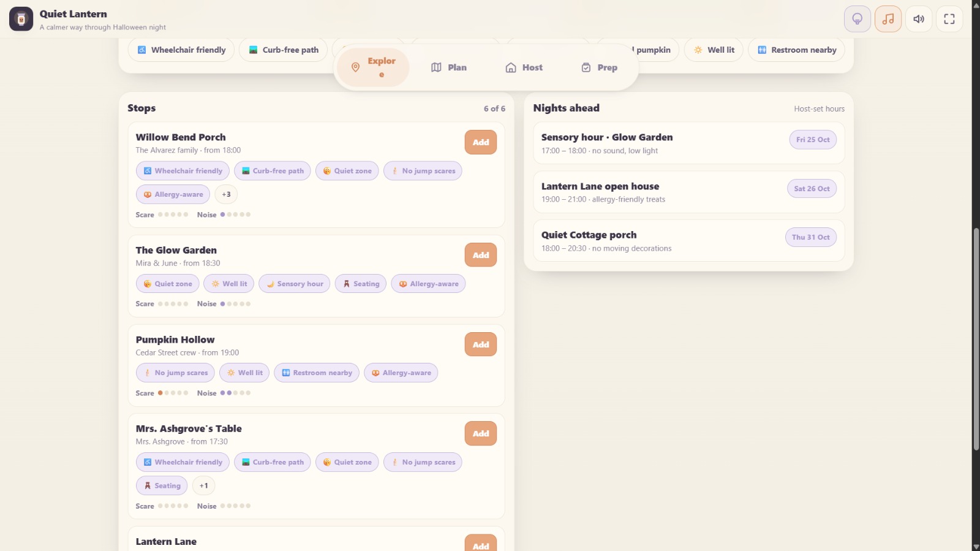Click Sensory hour tag on The Glow Garden

(294, 284)
